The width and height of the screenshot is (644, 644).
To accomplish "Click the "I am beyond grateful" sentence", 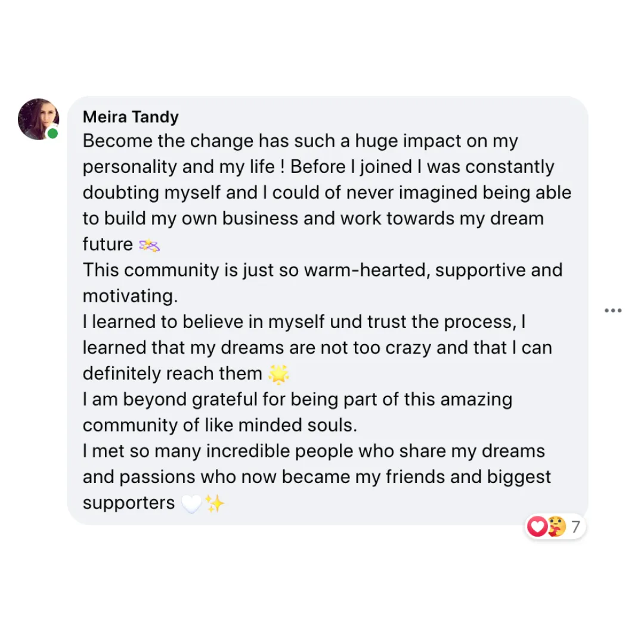I will pos(298,400).
